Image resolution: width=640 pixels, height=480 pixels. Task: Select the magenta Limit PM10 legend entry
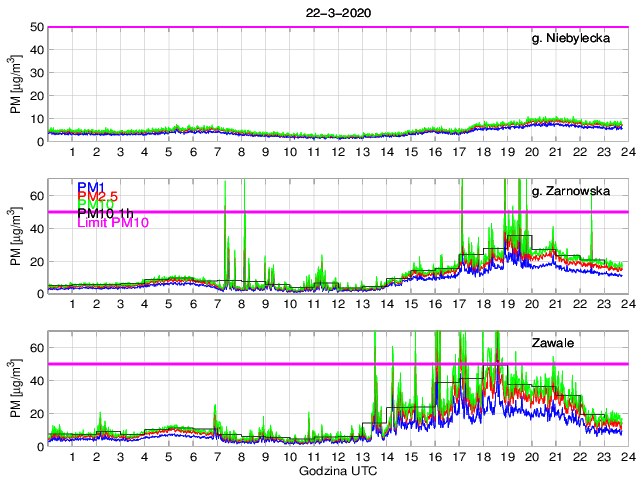113,224
